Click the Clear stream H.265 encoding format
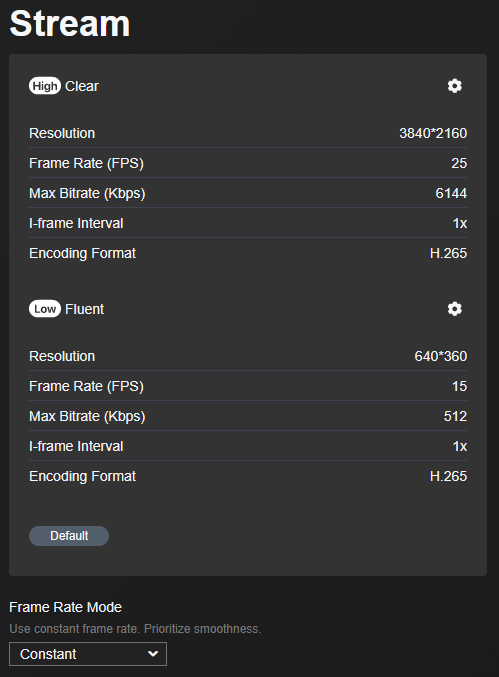Screen dimensions: 499x677 pos(448,253)
